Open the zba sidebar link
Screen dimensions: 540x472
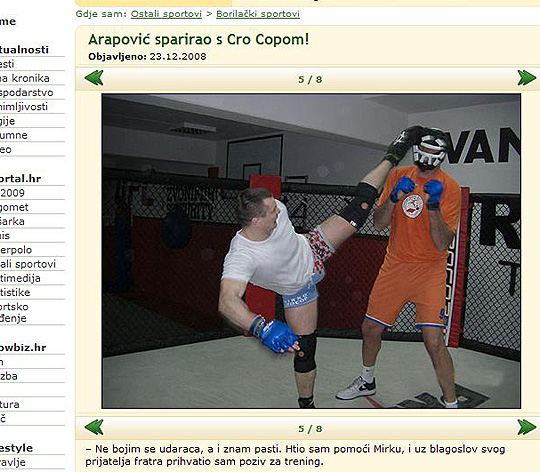click(9, 376)
